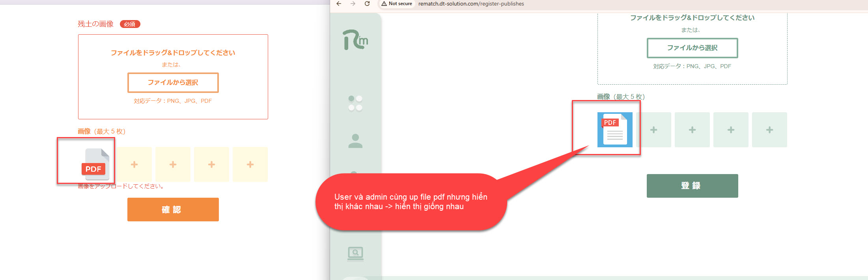Add image in last yellow plus slot
The width and height of the screenshot is (868, 280).
coord(250,165)
